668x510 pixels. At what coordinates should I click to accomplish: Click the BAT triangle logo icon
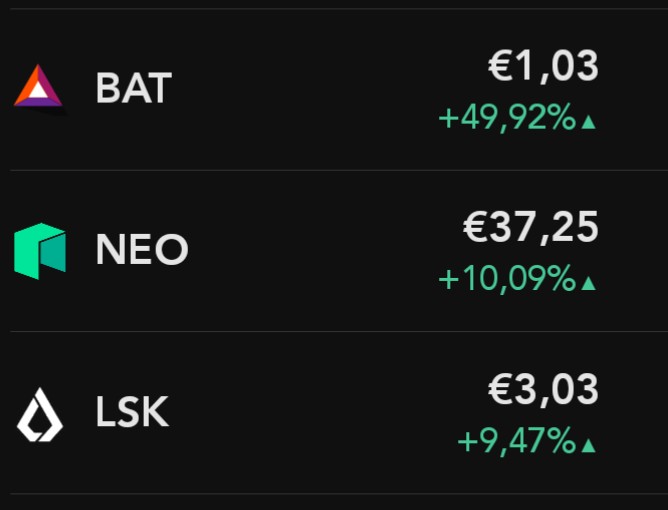click(x=39, y=87)
